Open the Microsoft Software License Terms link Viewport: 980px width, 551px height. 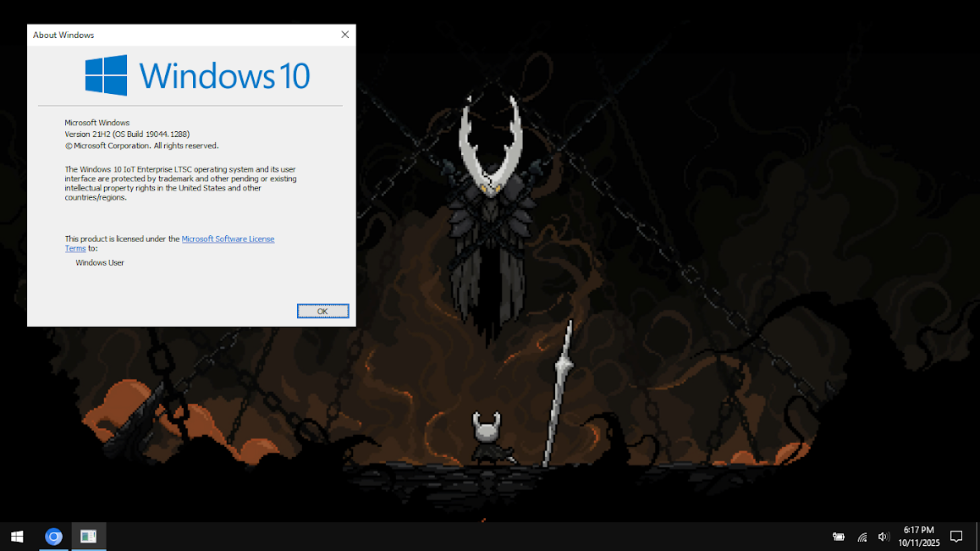click(x=228, y=239)
